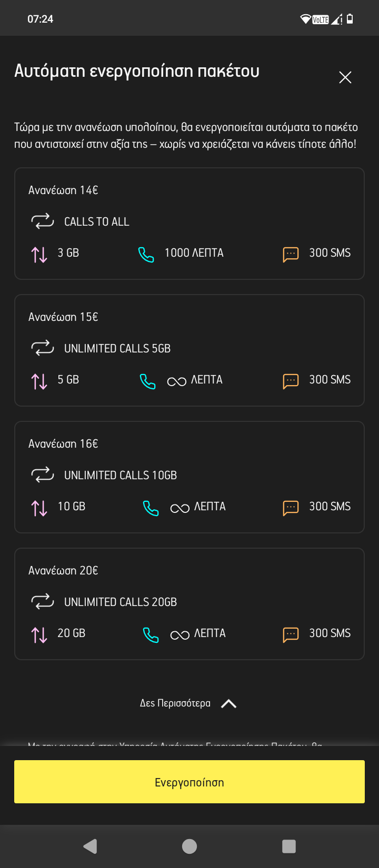
Task: Select the Ανανέωση 14€ package card title
Action: pyautogui.click(x=63, y=190)
